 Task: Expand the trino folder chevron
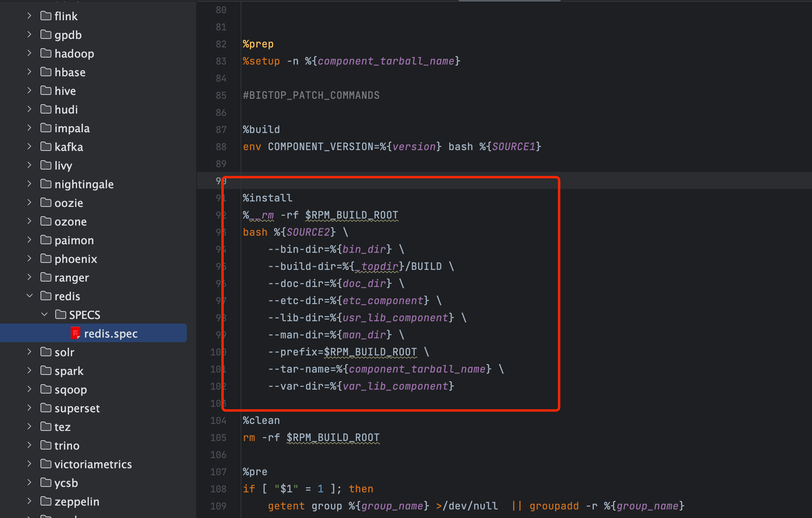click(x=29, y=445)
